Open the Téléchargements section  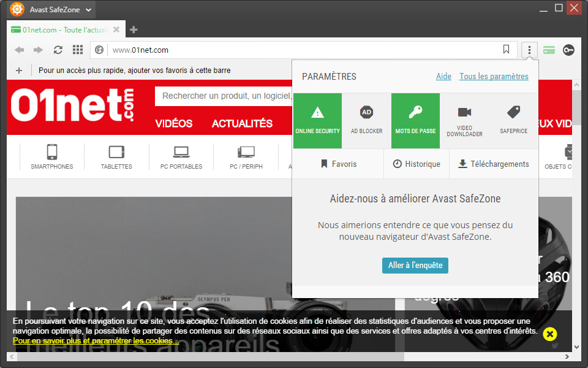click(494, 164)
